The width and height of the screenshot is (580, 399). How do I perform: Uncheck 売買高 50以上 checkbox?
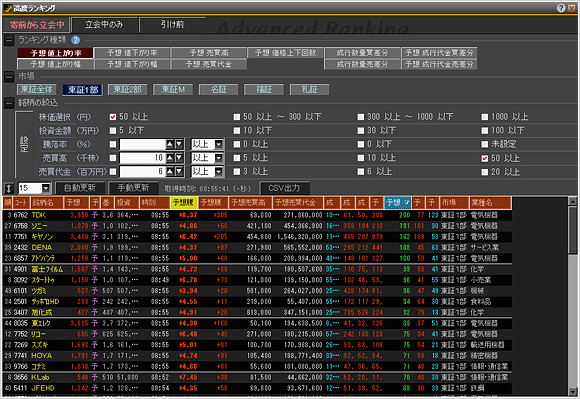click(x=485, y=159)
